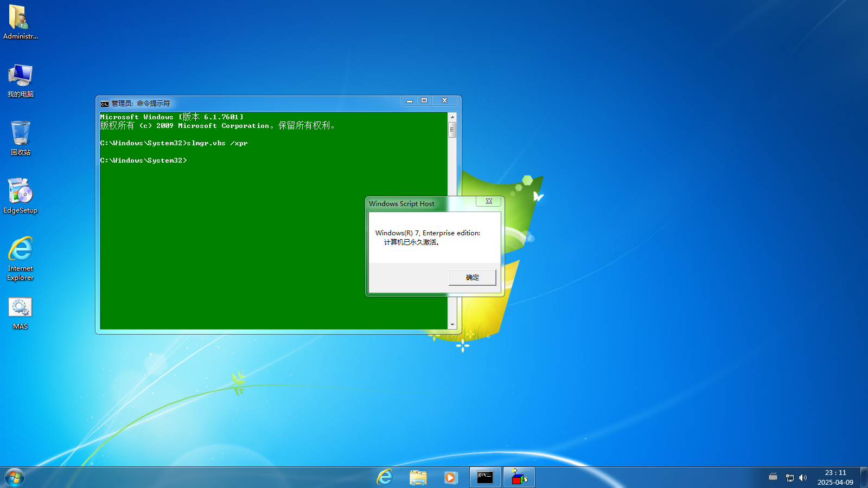Launch Internet Explorer from the taskbar
The height and width of the screenshot is (488, 868).
click(385, 477)
